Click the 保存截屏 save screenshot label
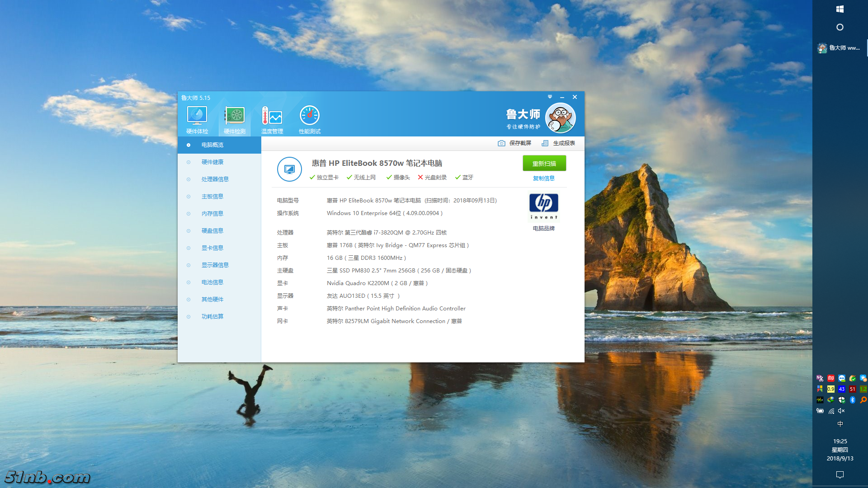 (x=520, y=143)
